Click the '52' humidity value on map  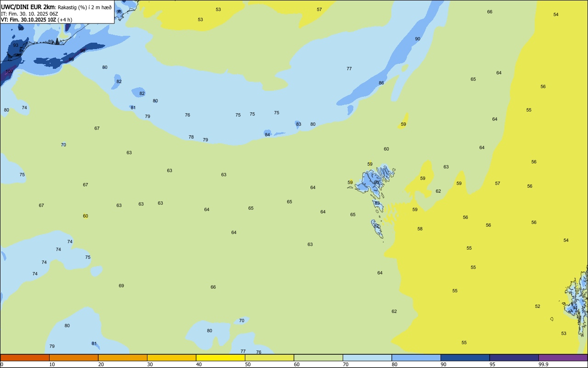point(537,306)
